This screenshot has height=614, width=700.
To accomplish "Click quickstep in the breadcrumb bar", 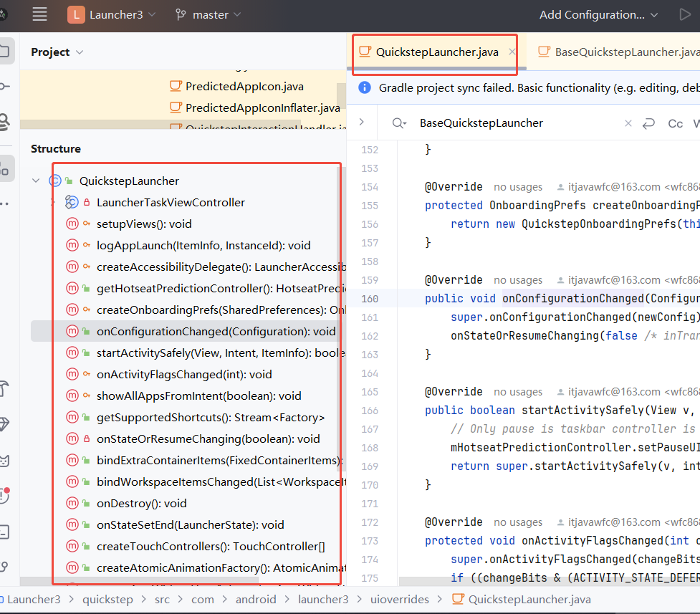I will (107, 599).
